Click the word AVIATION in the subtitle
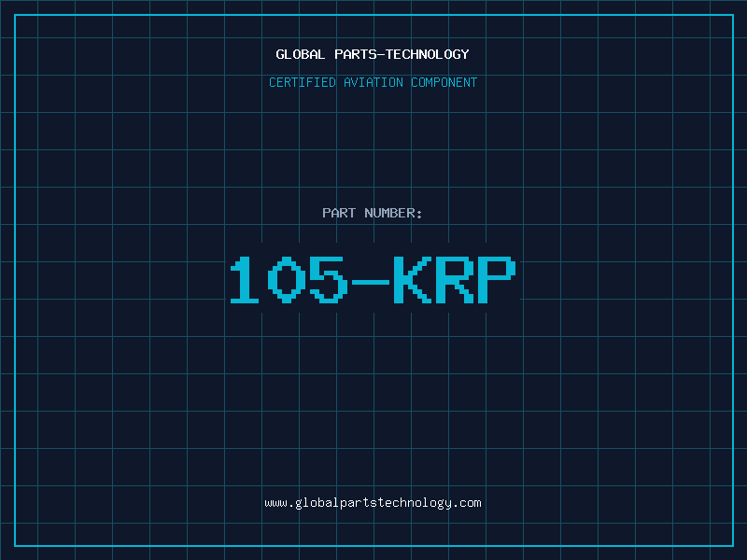The width and height of the screenshot is (747, 560). click(x=373, y=83)
